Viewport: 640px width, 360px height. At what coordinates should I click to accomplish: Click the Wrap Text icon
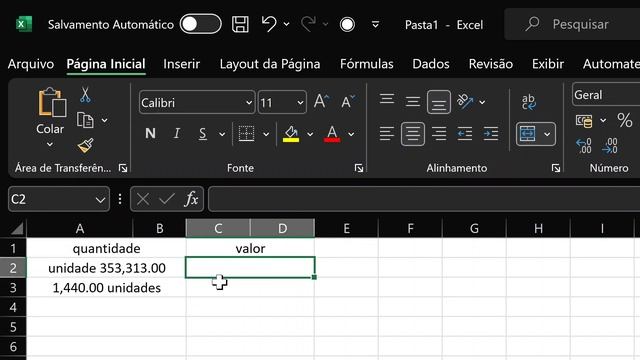529,102
